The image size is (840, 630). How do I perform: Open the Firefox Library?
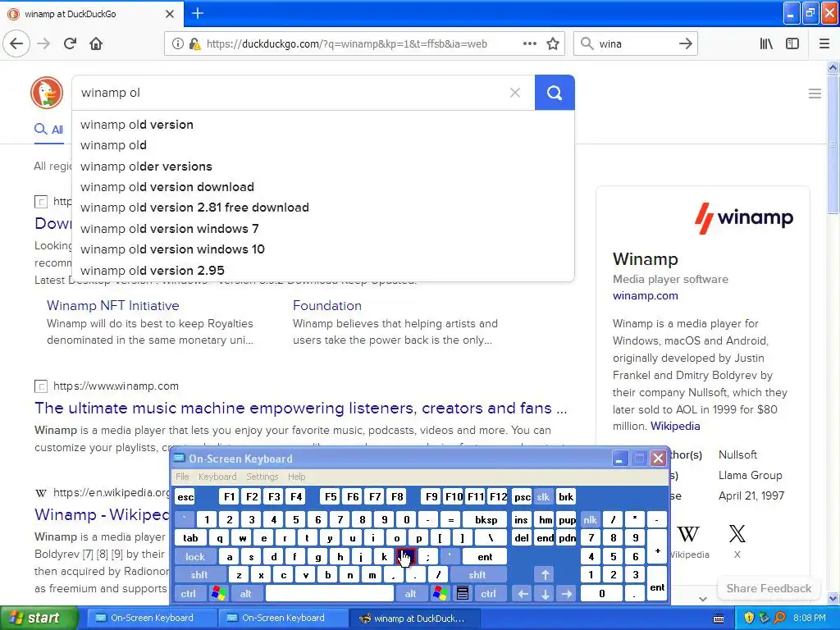tap(766, 44)
